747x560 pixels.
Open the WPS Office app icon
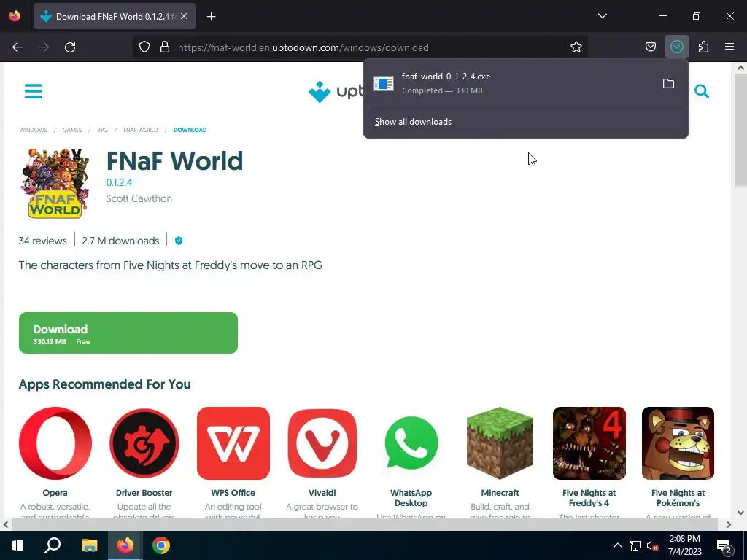pyautogui.click(x=233, y=443)
